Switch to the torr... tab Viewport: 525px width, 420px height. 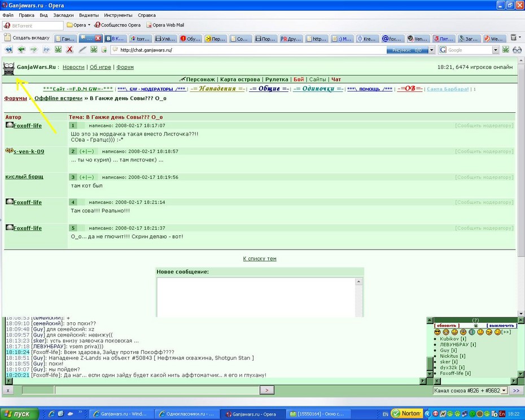pyautogui.click(x=140, y=38)
